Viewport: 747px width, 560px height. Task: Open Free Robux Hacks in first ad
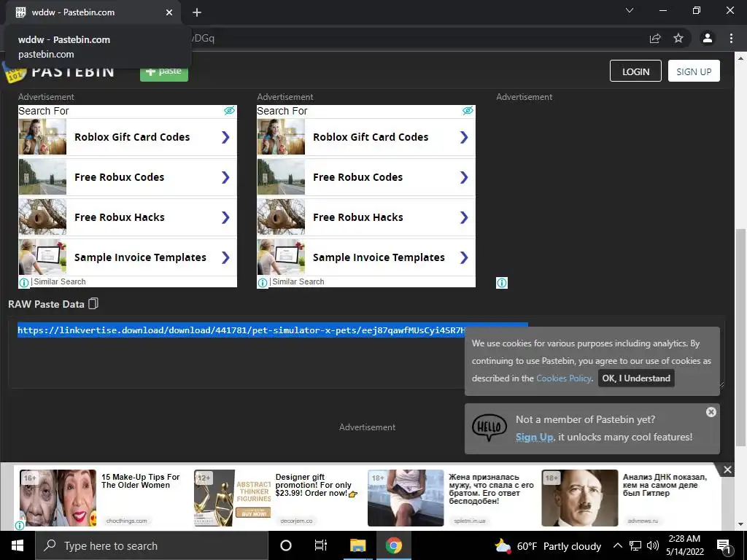[x=128, y=217]
